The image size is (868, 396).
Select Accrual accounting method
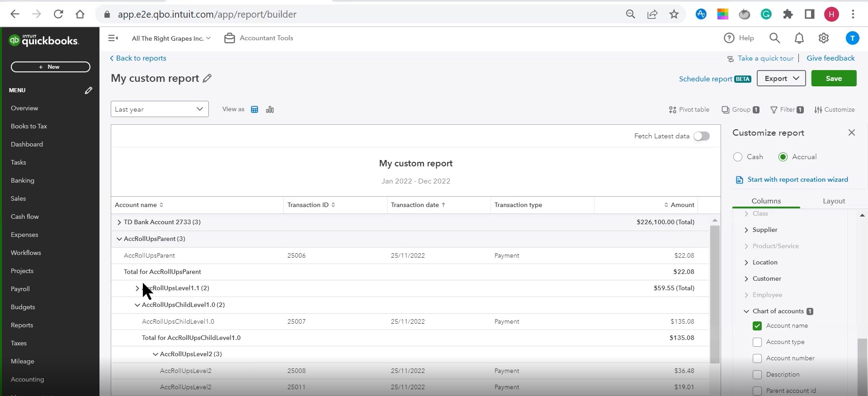click(x=783, y=157)
